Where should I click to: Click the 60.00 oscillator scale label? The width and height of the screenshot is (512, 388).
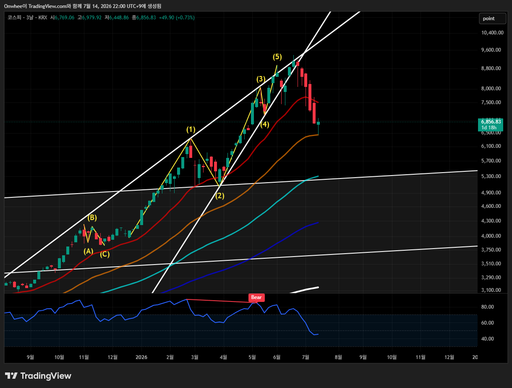coord(487,323)
